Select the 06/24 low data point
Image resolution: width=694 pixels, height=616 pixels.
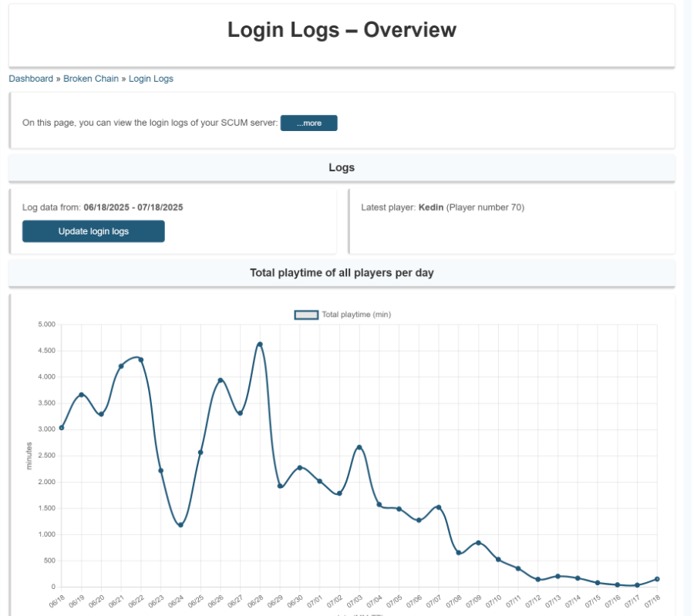180,525
